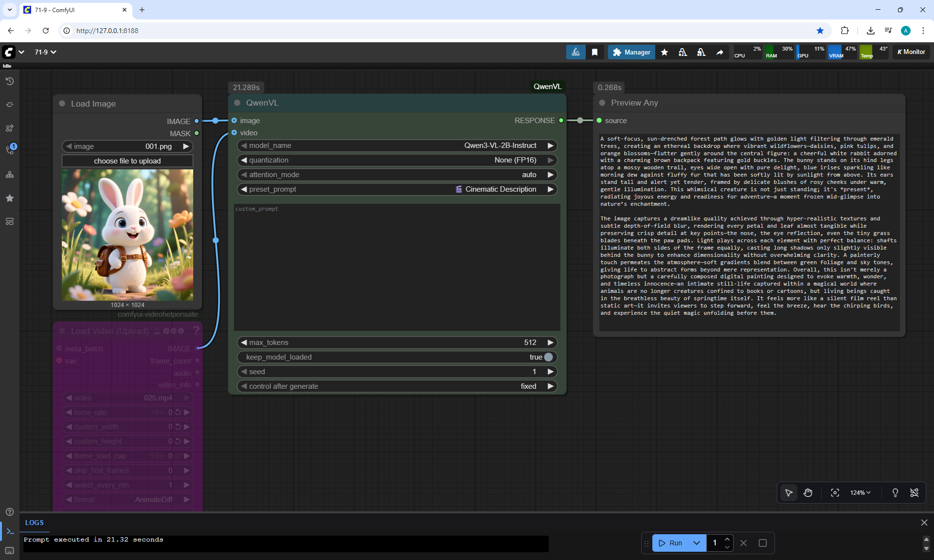Click the share arrow icon in the toolbar

click(x=720, y=52)
